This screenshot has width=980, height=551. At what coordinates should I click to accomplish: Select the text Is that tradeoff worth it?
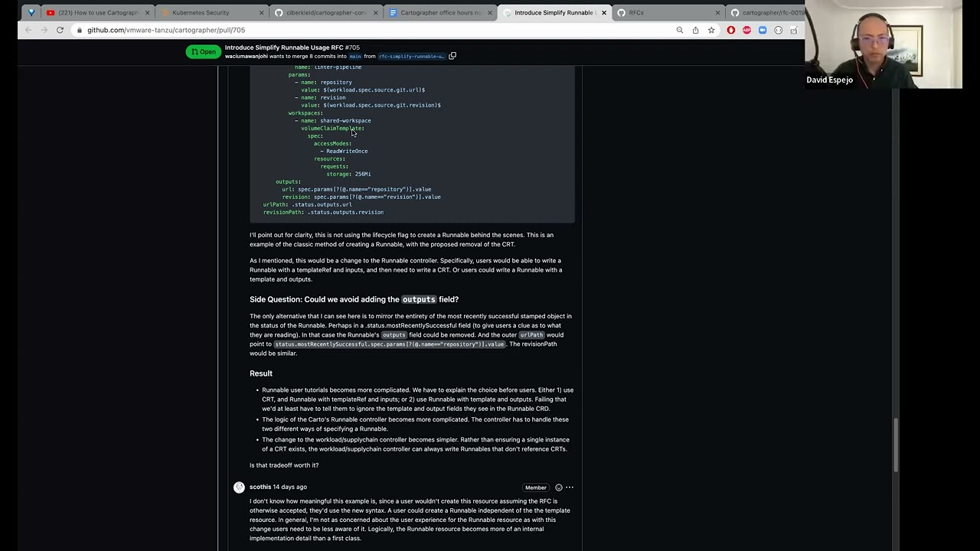284,465
